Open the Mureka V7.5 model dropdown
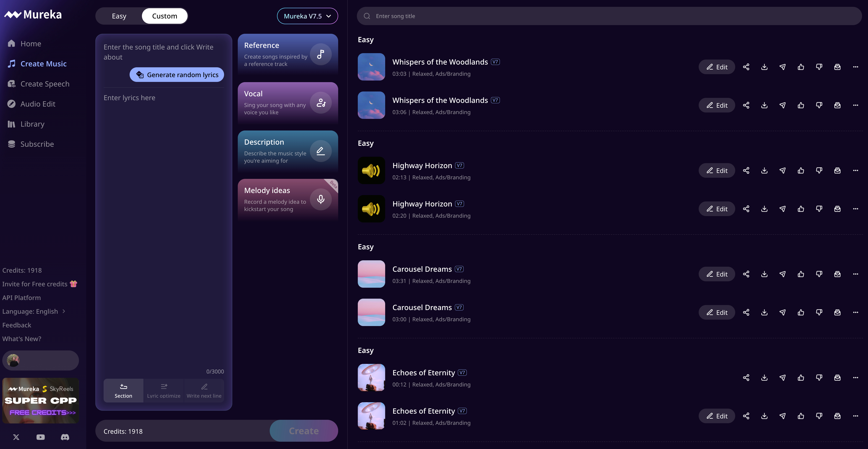The image size is (868, 449). (307, 16)
